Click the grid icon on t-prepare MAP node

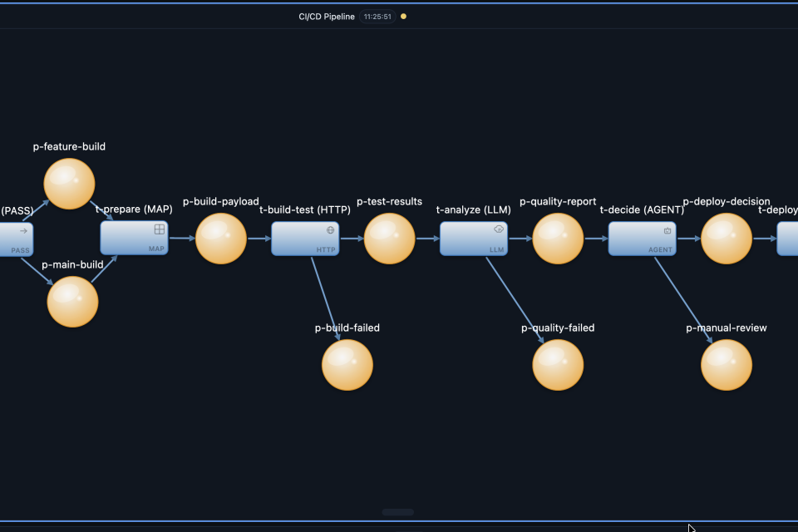click(x=160, y=229)
